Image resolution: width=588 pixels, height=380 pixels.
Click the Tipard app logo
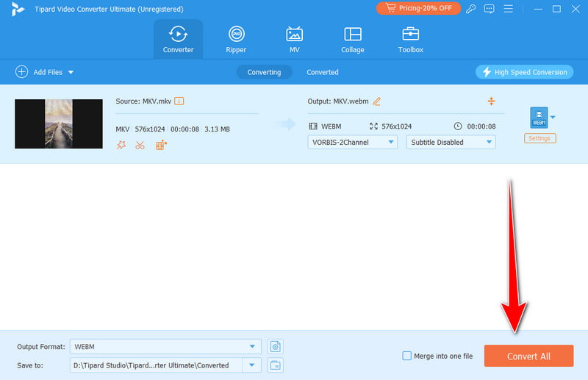pyautogui.click(x=17, y=9)
